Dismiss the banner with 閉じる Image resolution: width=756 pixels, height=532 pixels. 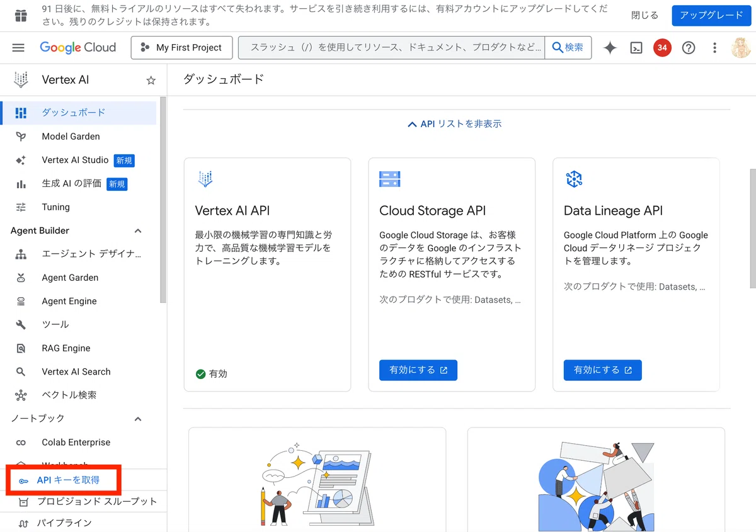pos(644,16)
